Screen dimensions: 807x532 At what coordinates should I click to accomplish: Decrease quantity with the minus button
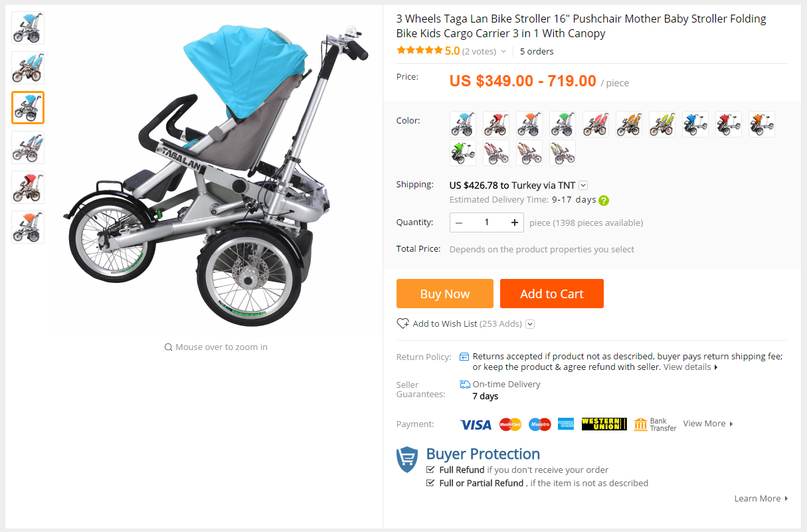pyautogui.click(x=460, y=222)
